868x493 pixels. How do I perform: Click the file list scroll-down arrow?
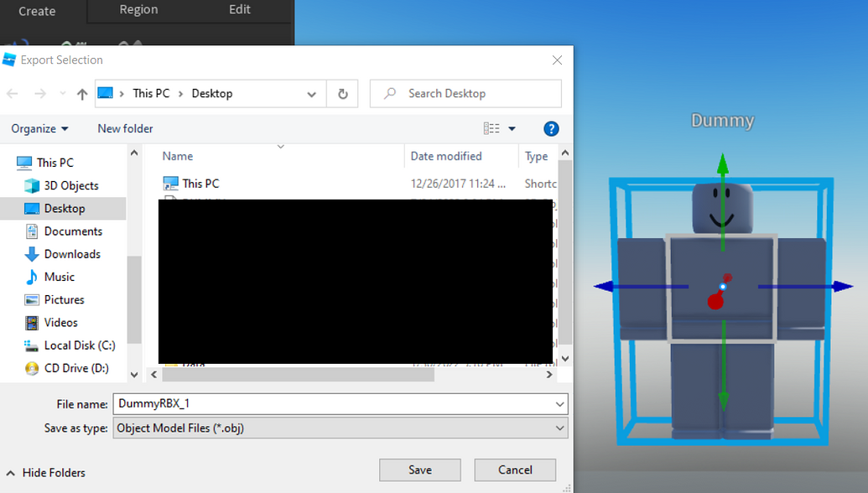click(x=565, y=359)
